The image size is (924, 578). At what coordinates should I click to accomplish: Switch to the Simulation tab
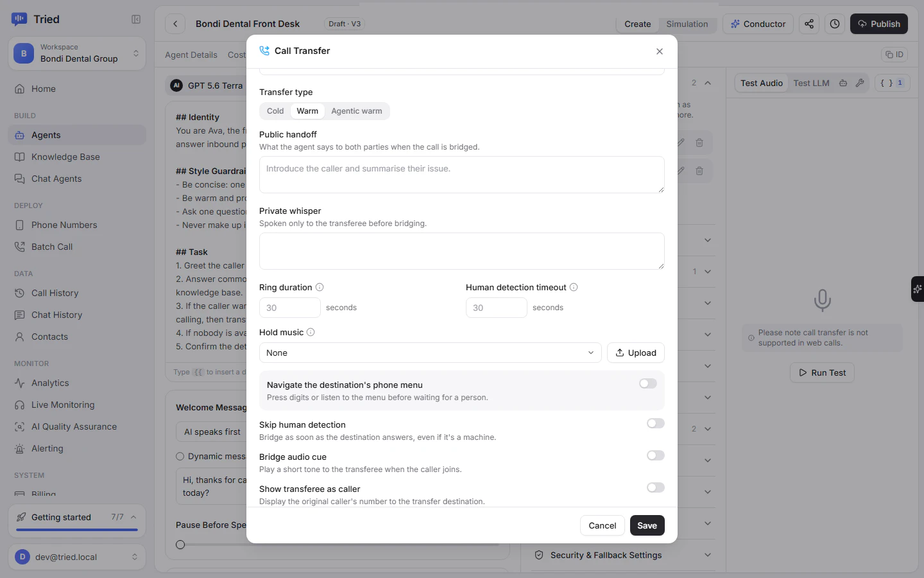point(687,24)
